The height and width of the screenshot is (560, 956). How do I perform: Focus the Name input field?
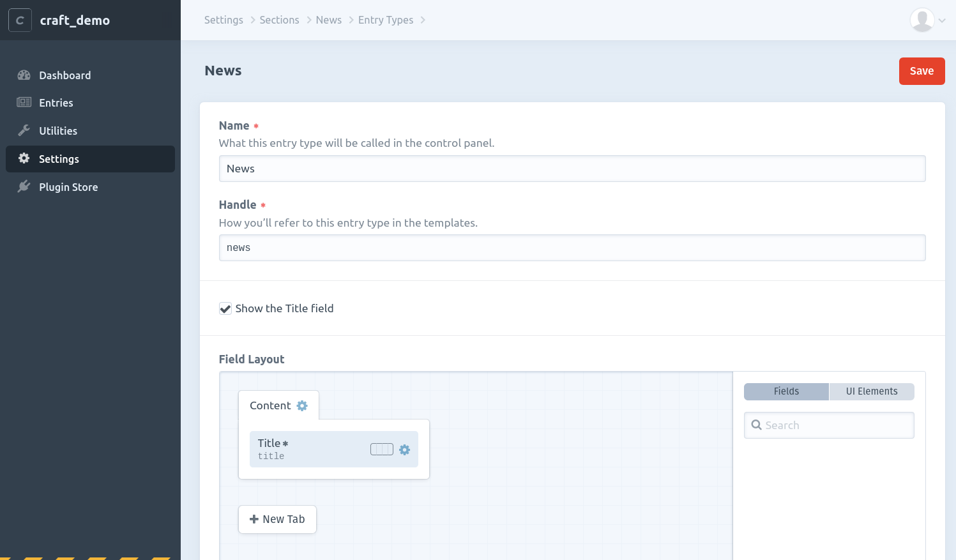click(x=572, y=169)
